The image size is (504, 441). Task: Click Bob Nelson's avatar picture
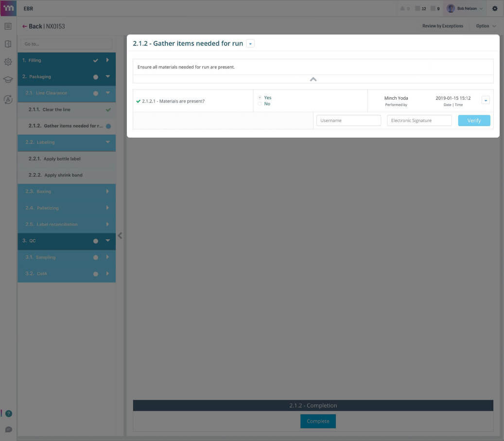click(451, 8)
